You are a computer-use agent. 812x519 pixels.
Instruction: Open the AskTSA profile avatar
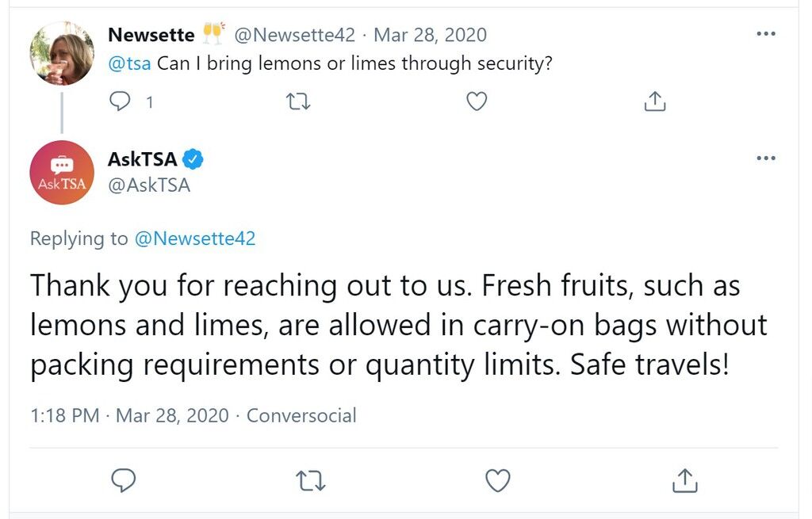[62, 172]
